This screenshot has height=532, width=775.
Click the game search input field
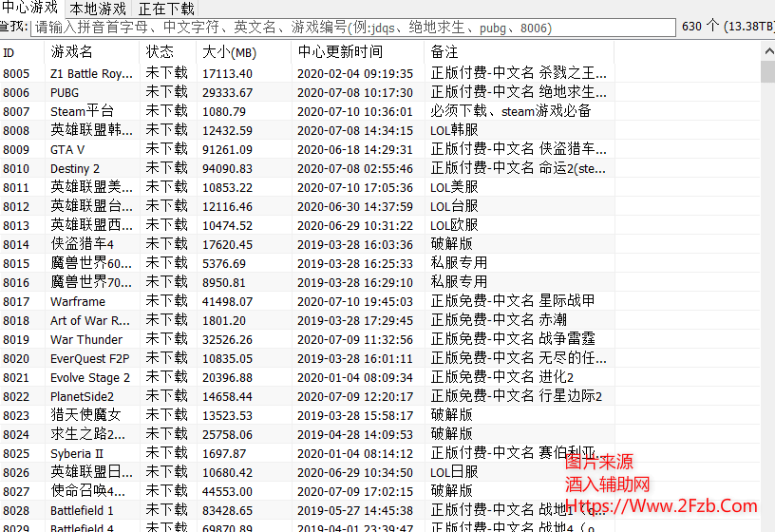[353, 28]
